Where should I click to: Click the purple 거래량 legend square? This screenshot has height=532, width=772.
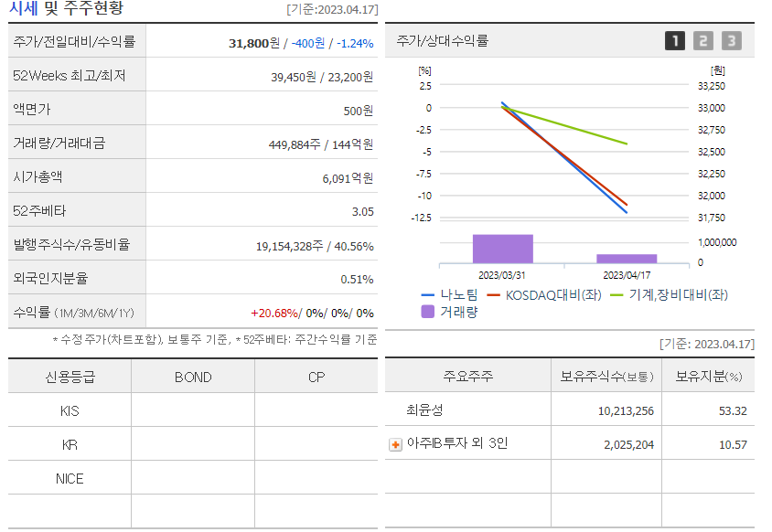(x=428, y=312)
